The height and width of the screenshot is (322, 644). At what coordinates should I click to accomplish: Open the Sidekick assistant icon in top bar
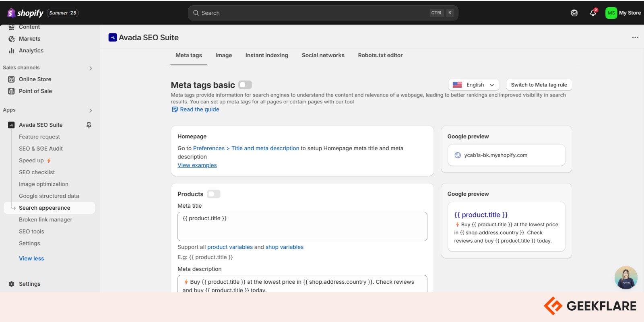click(574, 13)
